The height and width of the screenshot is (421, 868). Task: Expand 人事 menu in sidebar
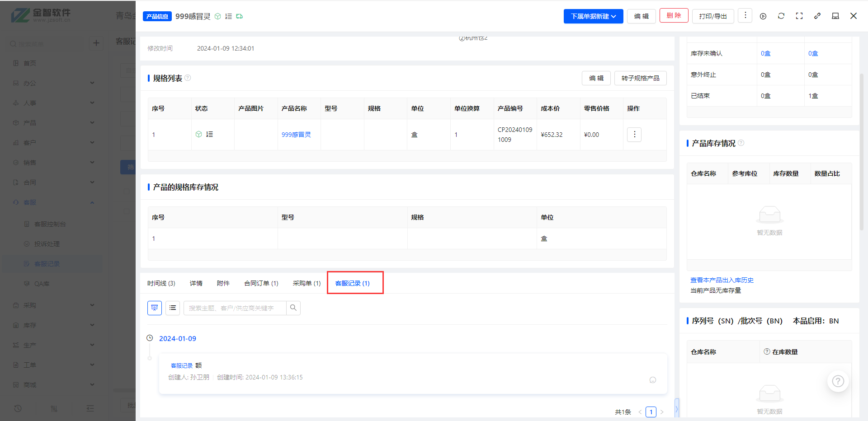53,103
